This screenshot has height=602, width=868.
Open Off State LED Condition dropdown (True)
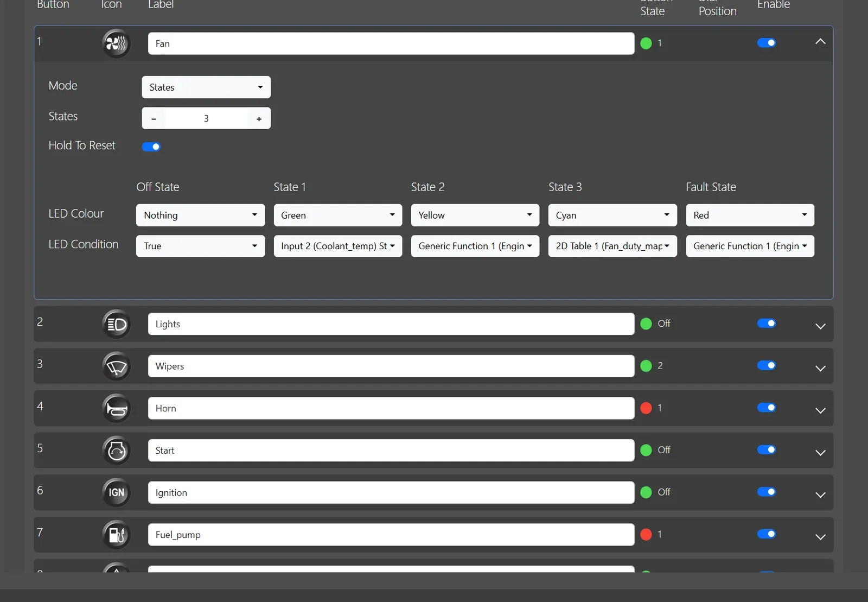coord(200,246)
